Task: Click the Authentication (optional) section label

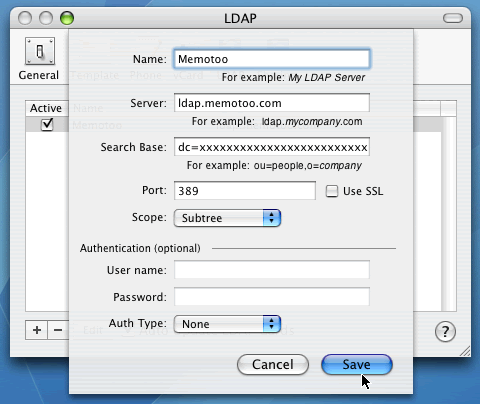Action: point(140,248)
